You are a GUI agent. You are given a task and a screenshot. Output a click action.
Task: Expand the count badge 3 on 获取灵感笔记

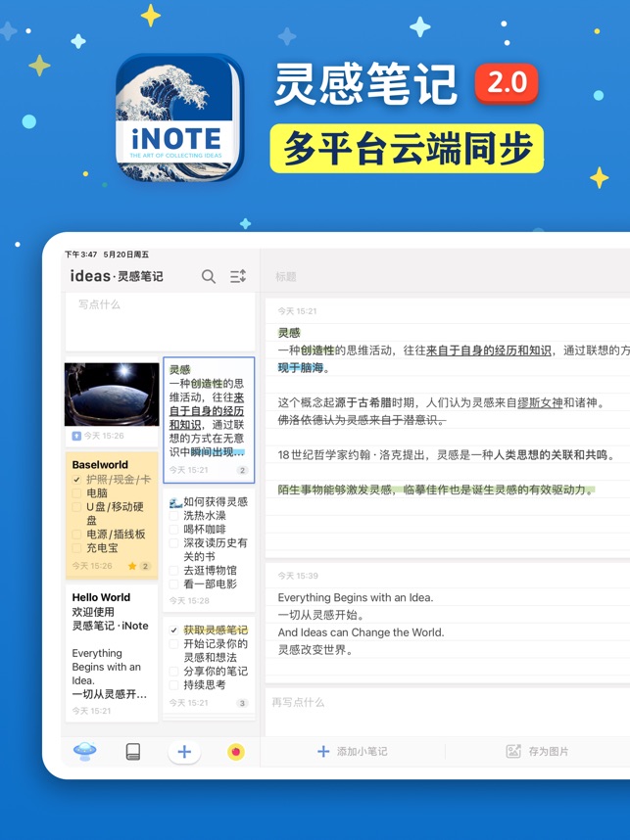tap(242, 703)
